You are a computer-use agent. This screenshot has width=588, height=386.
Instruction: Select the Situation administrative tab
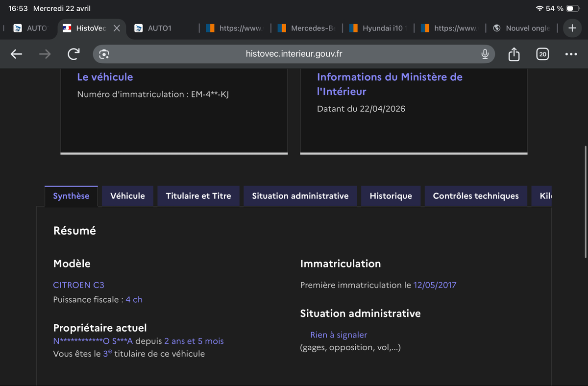pos(300,196)
